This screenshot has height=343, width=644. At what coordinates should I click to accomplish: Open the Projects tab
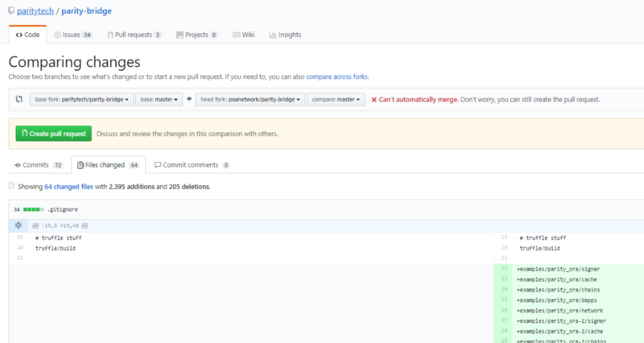coord(196,35)
